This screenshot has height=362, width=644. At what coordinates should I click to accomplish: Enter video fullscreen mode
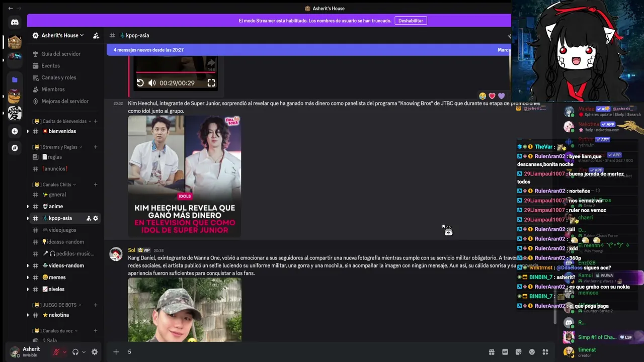(x=211, y=83)
